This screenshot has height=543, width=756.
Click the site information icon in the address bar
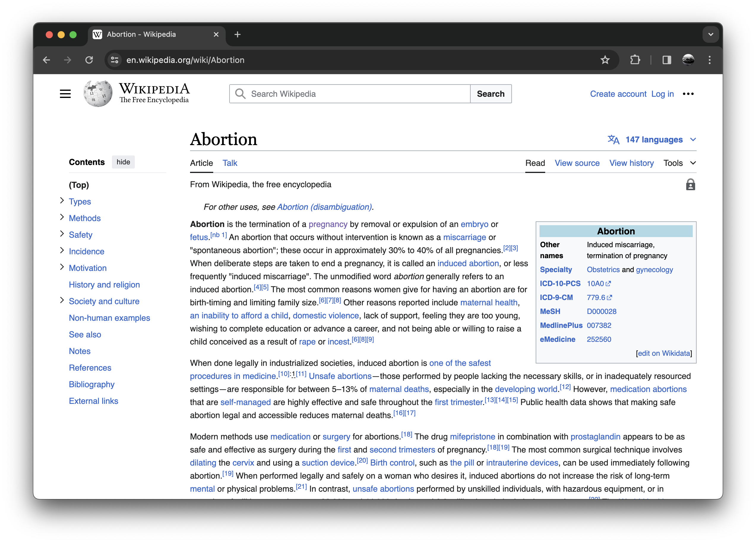click(115, 60)
